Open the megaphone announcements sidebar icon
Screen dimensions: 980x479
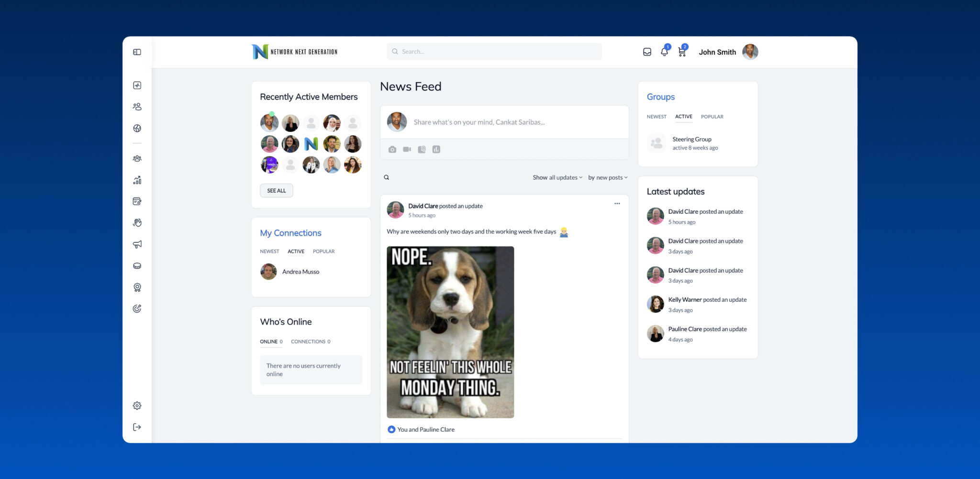tap(137, 244)
